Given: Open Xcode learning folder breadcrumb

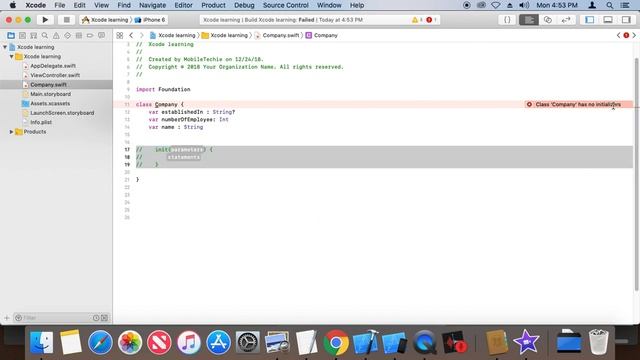Looking at the screenshot, I should [225, 36].
